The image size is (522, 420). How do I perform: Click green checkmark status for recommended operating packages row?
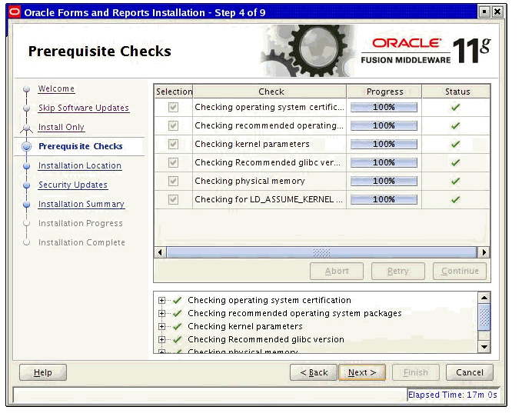click(455, 125)
